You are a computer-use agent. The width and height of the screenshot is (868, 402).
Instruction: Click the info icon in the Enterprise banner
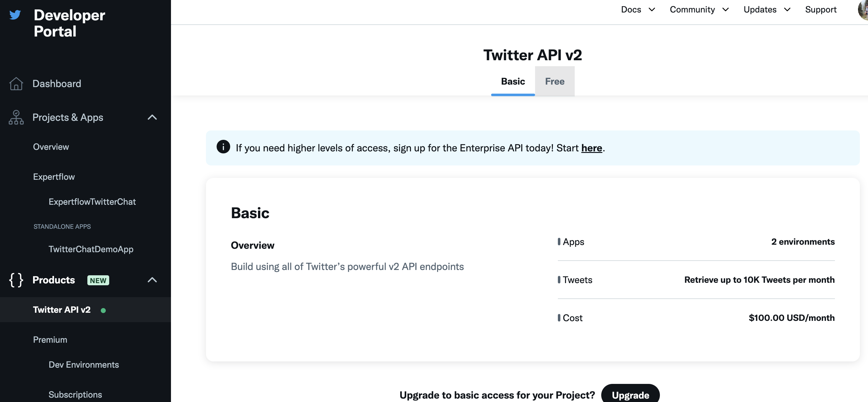(223, 147)
